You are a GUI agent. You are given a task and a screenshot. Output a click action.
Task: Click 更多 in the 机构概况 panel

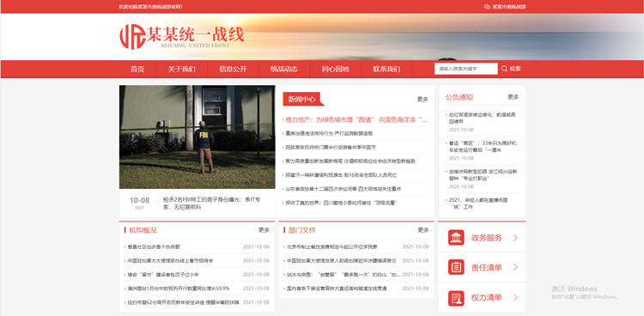(x=264, y=230)
